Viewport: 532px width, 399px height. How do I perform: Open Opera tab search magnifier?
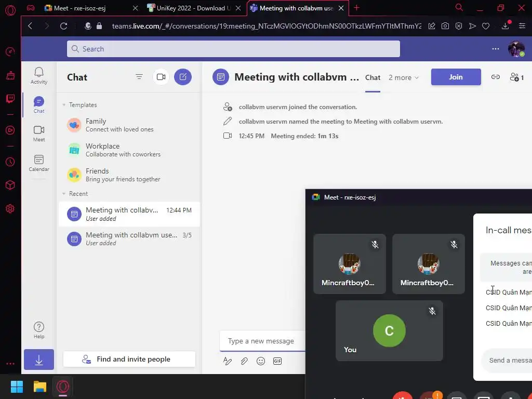(459, 7)
